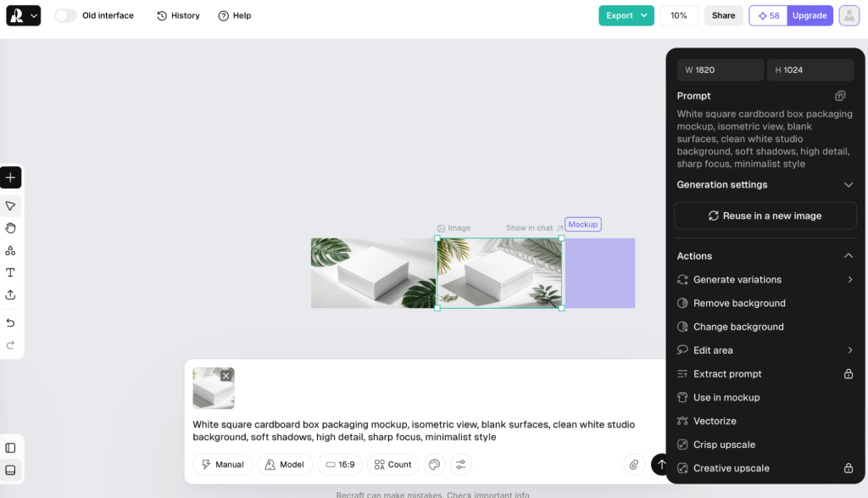
Task: Select the text tool in sidebar
Action: [x=10, y=272]
